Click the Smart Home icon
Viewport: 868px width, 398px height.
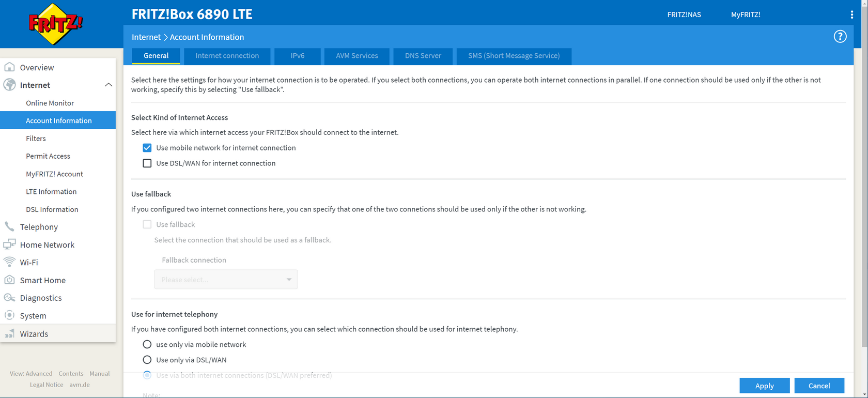9,280
